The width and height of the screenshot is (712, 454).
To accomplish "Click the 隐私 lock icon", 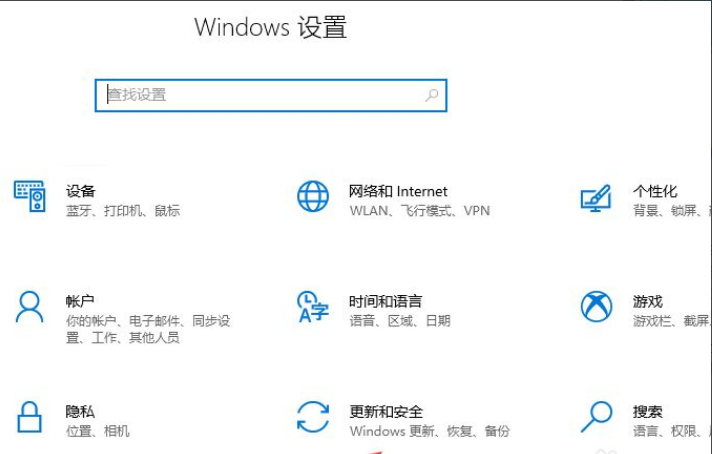I will [30, 417].
